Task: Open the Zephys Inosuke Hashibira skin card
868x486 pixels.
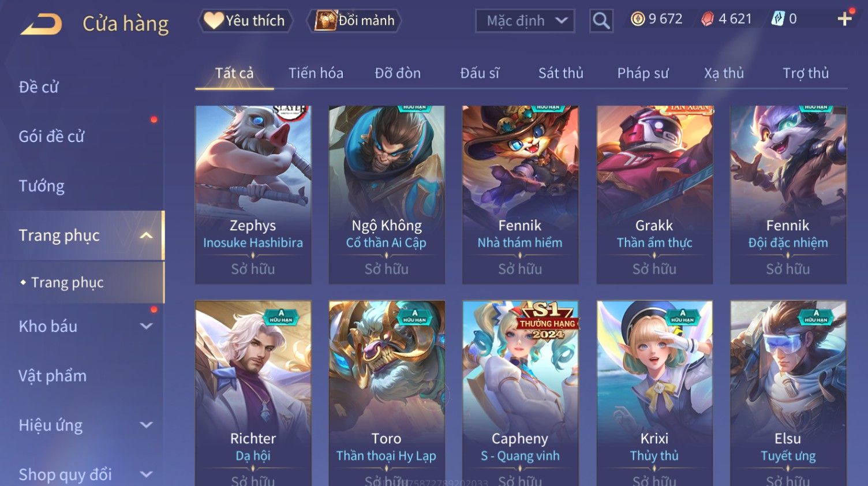Action: click(253, 195)
